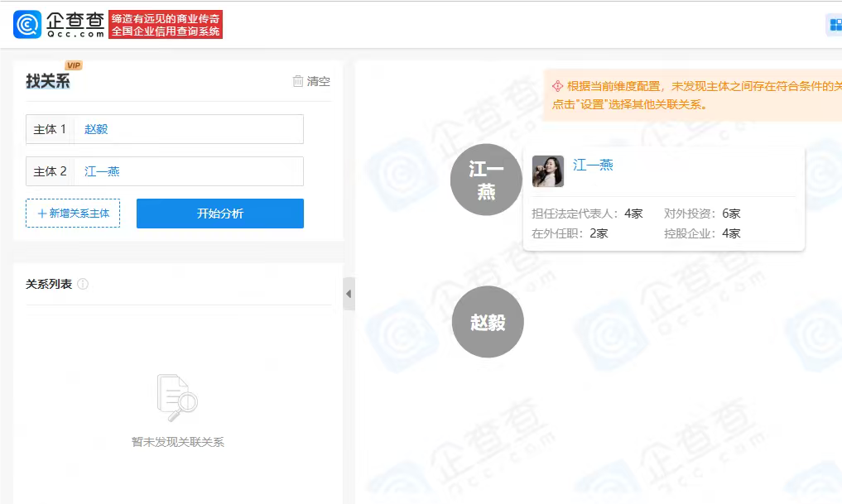View 控股企业 4家 details
Viewport: 842px width, 504px height.
point(701,233)
